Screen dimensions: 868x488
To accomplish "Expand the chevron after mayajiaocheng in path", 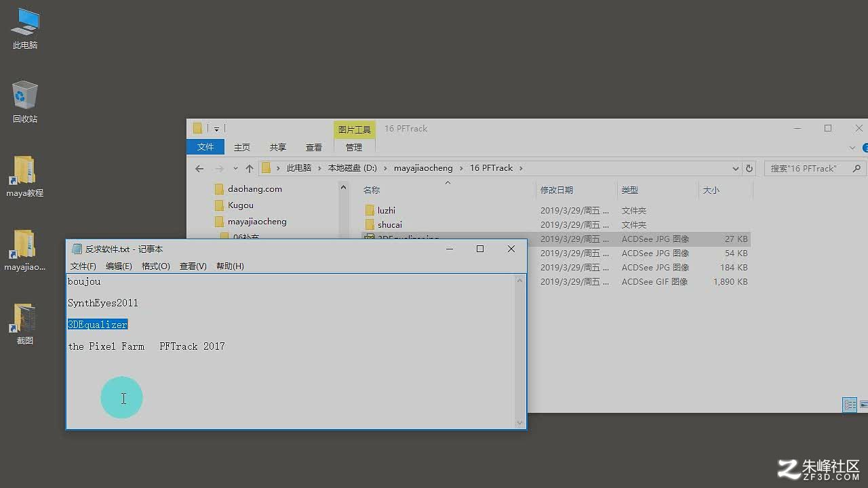I will (462, 168).
